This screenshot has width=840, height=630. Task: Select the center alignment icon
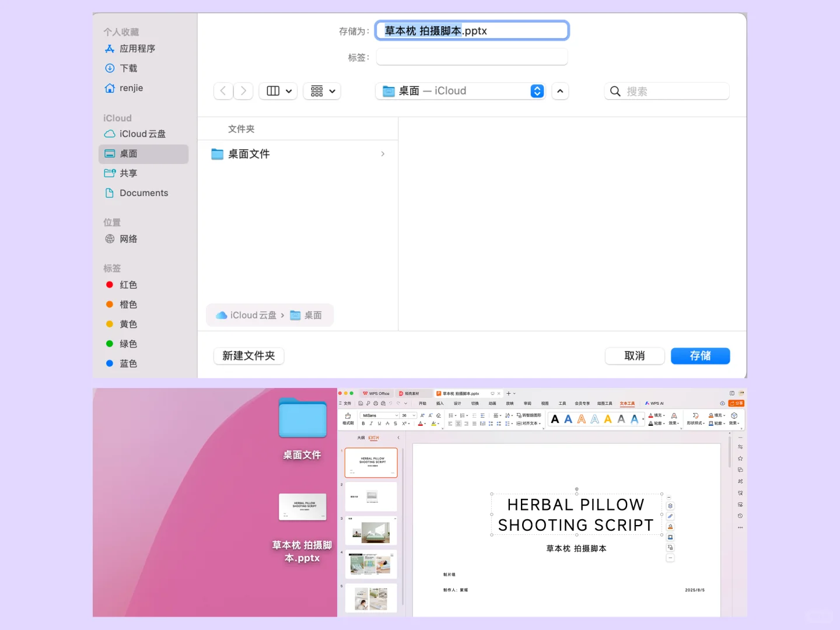457,423
